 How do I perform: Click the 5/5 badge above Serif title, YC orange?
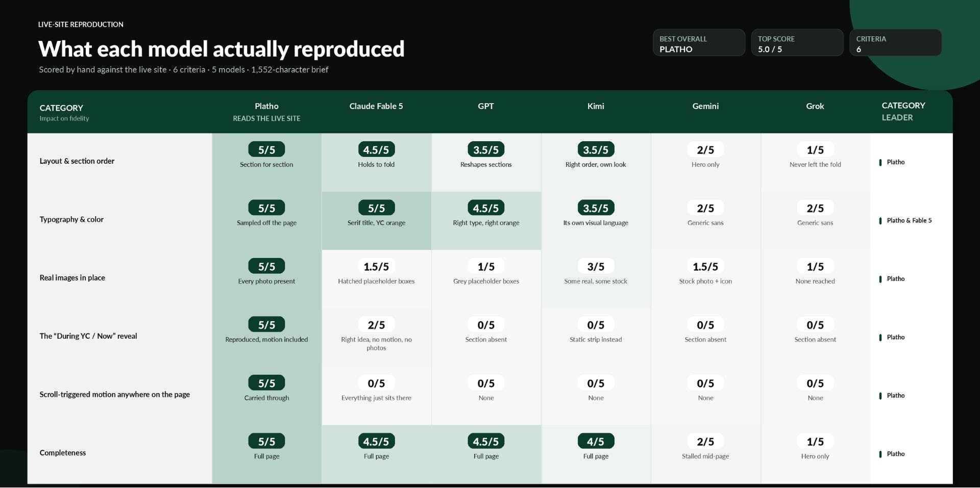376,208
